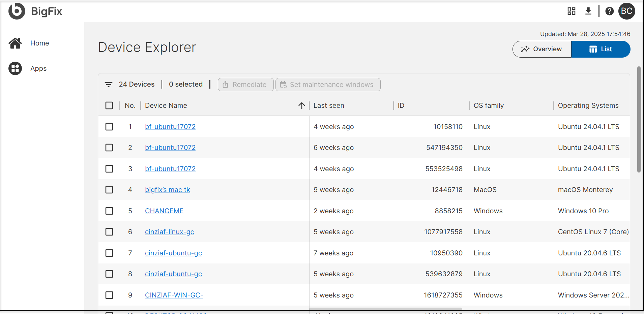Open the cinziaf-linux-gc device link
The height and width of the screenshot is (314, 644).
pos(170,232)
